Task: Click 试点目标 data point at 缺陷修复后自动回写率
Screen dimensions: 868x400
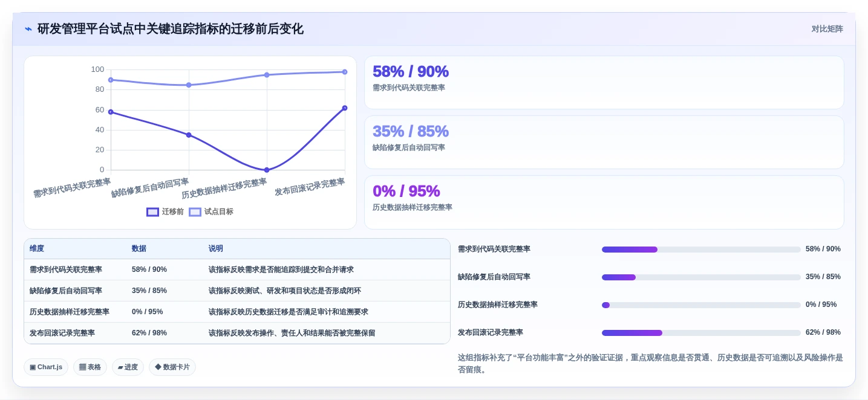Action: [x=189, y=85]
